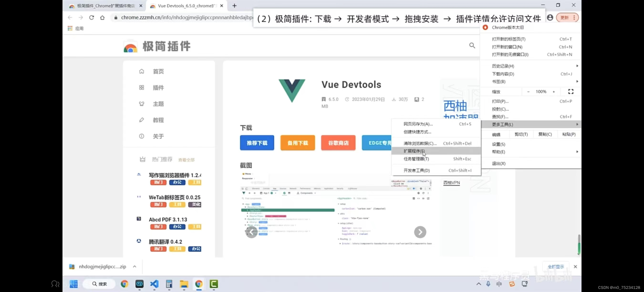Select 查找(F)... menu item
The image size is (644, 292).
tap(530, 117)
